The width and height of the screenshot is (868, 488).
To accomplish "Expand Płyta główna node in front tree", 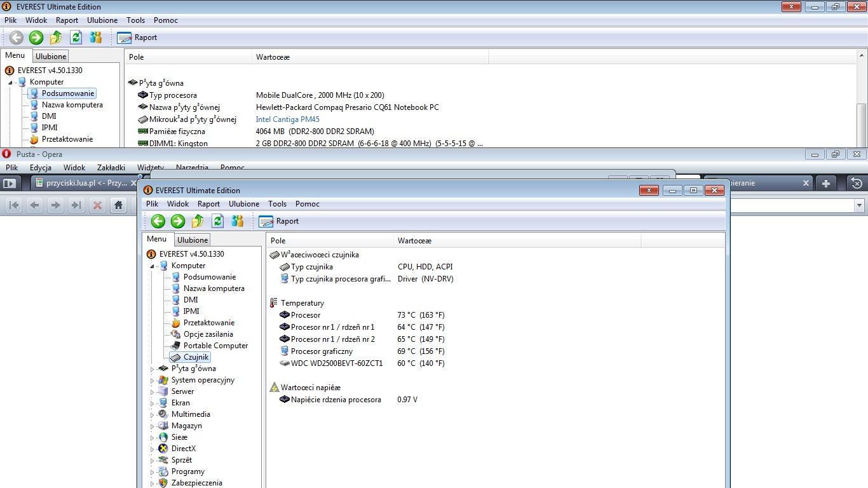I will coord(153,369).
